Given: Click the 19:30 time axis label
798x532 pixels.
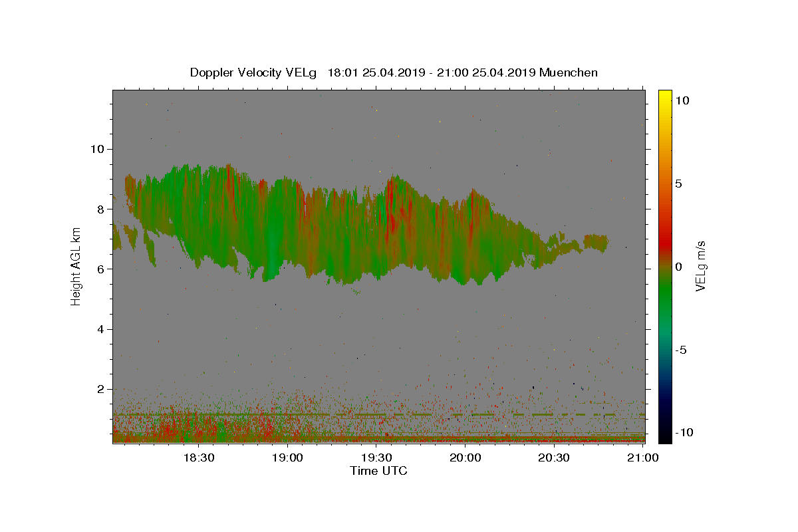Looking at the screenshot, I should (376, 458).
